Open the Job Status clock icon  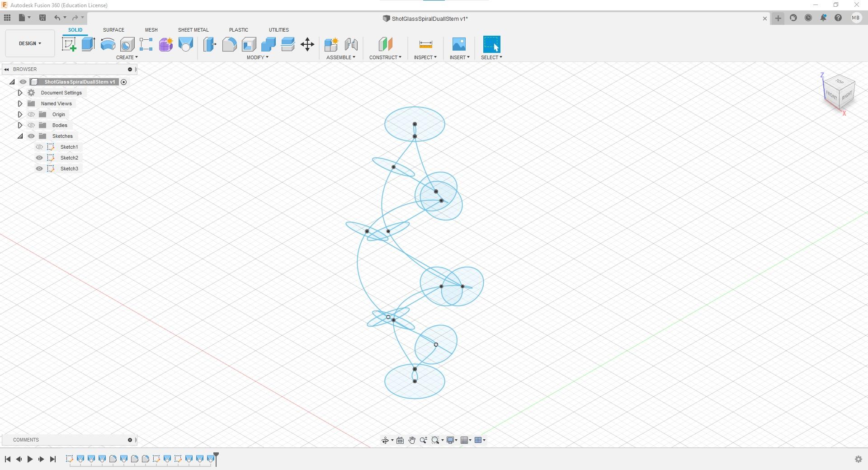point(808,18)
